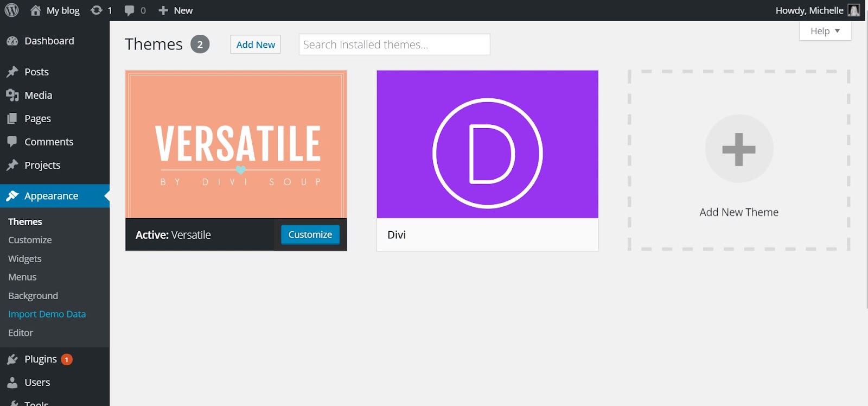Viewport: 868px width, 406px height.
Task: Click the blue Customize button on Versatile
Action: click(310, 234)
